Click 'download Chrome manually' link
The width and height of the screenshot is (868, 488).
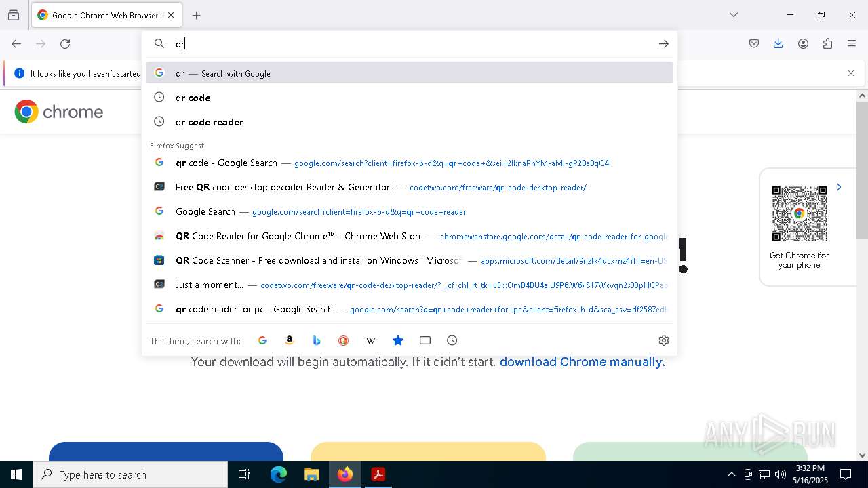(x=582, y=362)
